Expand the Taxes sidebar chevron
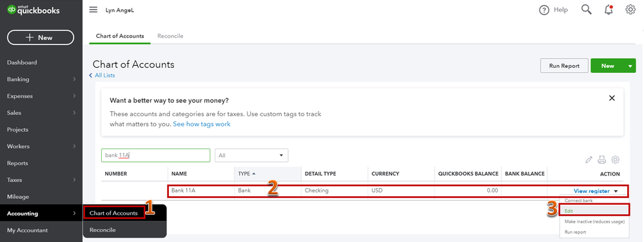This screenshot has width=644, height=242. 74,180
